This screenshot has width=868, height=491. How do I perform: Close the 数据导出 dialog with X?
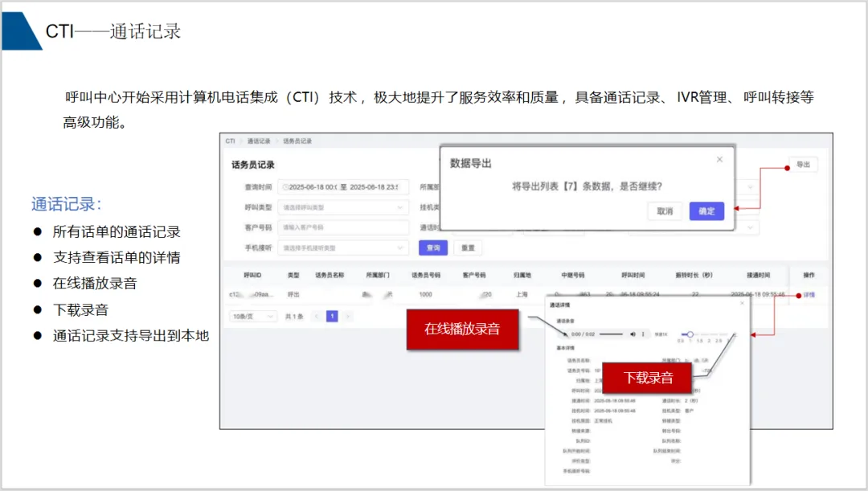coord(719,159)
